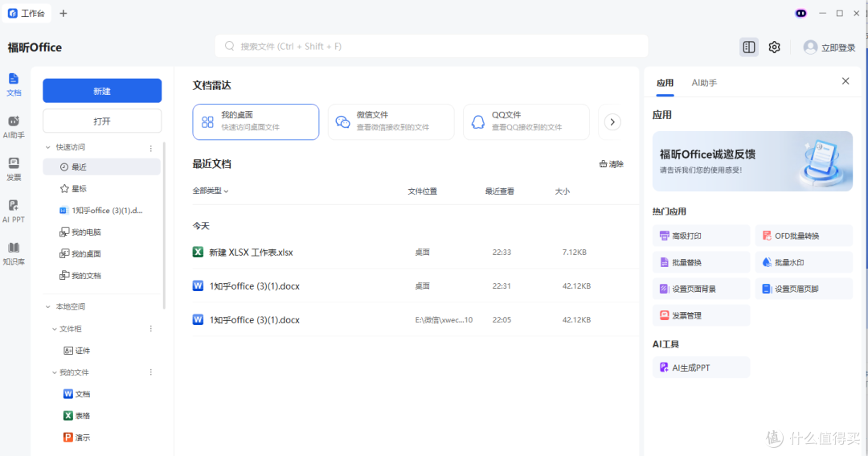The image size is (868, 456).
Task: Open 设置页面背景 app
Action: [x=701, y=289]
